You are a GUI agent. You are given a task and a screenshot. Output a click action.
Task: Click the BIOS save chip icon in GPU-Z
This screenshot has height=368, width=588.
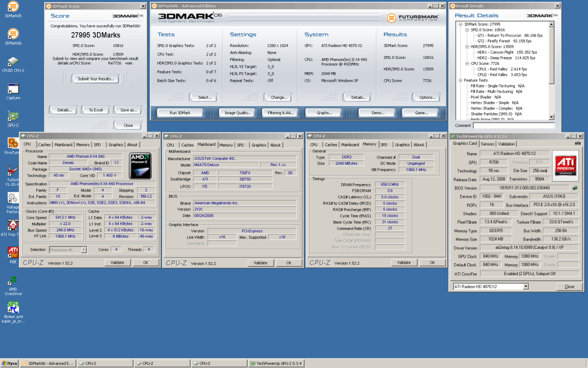(575, 188)
